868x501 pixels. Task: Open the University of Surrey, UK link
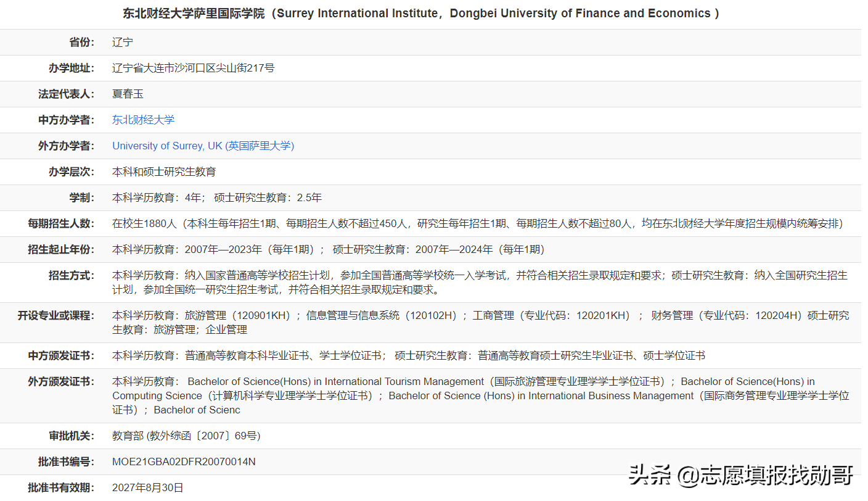tap(203, 146)
